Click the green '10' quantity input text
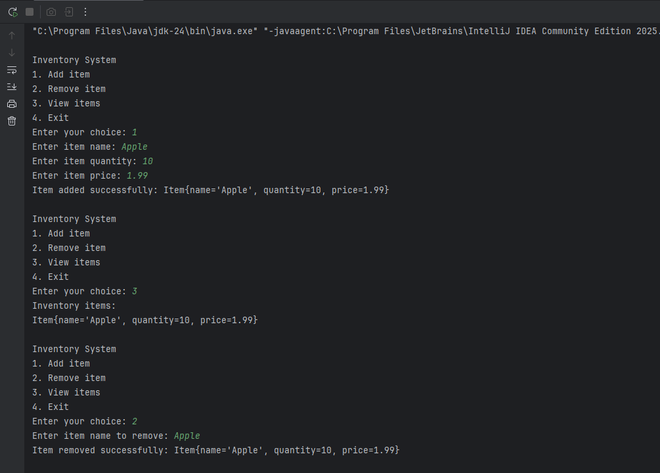660x473 pixels. (147, 161)
